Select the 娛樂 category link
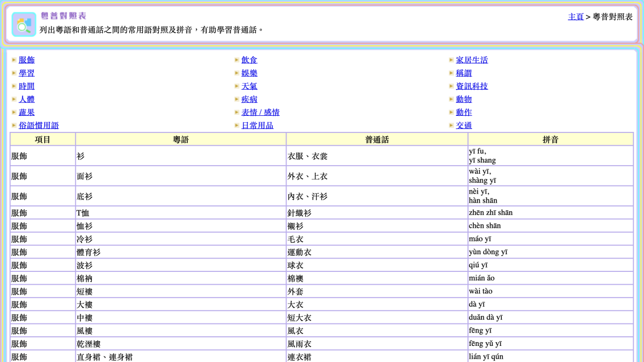Image resolution: width=644 pixels, height=362 pixels. pyautogui.click(x=250, y=73)
